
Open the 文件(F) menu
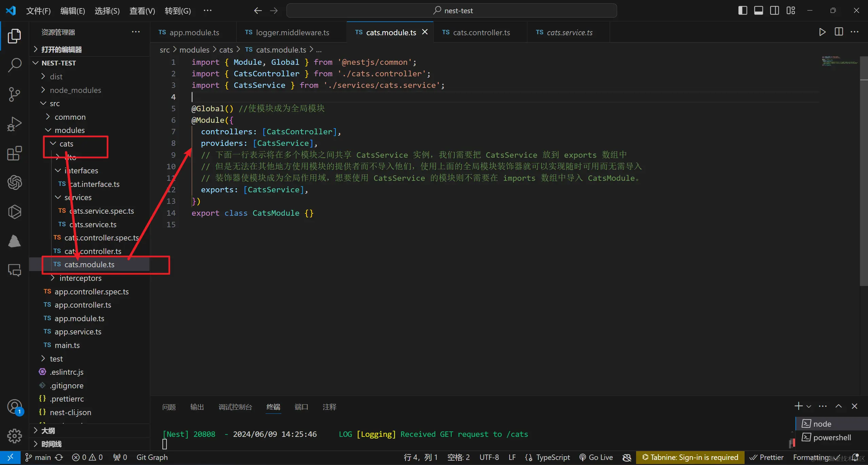click(x=38, y=11)
